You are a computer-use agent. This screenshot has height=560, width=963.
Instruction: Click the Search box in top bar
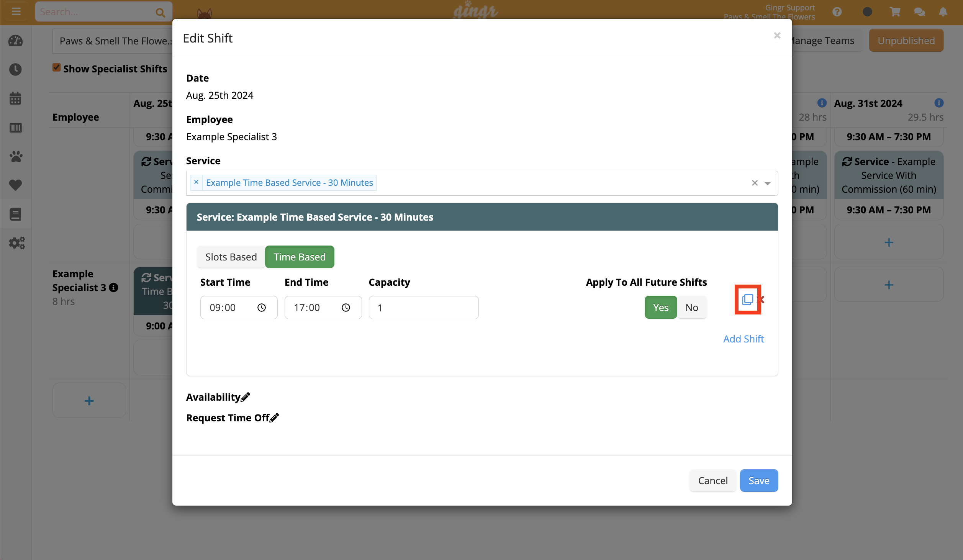click(103, 12)
